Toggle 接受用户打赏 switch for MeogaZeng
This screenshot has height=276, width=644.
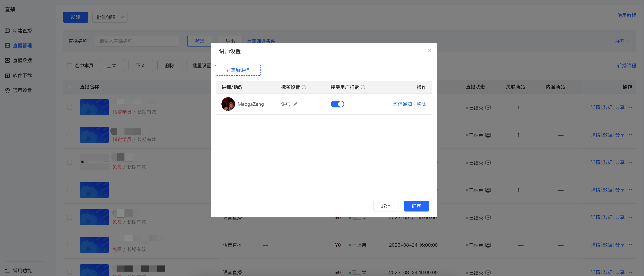coord(337,104)
